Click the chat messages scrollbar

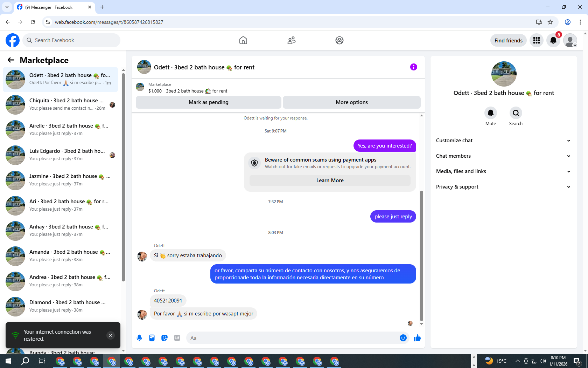[x=421, y=256]
